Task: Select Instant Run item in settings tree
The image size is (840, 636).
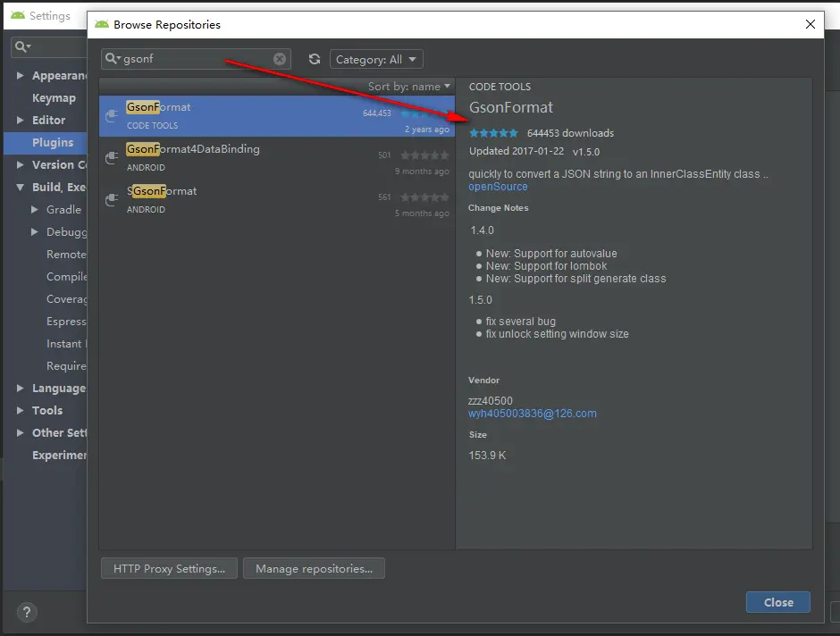Action: (66, 344)
